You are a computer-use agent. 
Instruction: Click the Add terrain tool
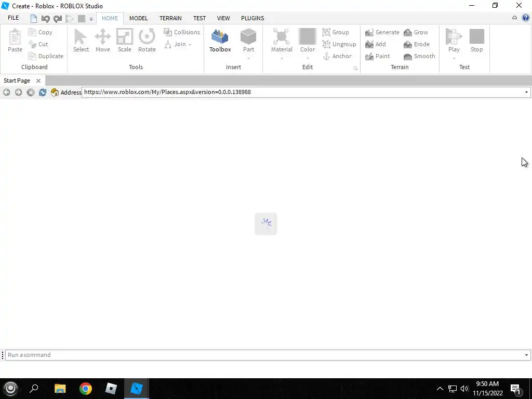tap(375, 44)
